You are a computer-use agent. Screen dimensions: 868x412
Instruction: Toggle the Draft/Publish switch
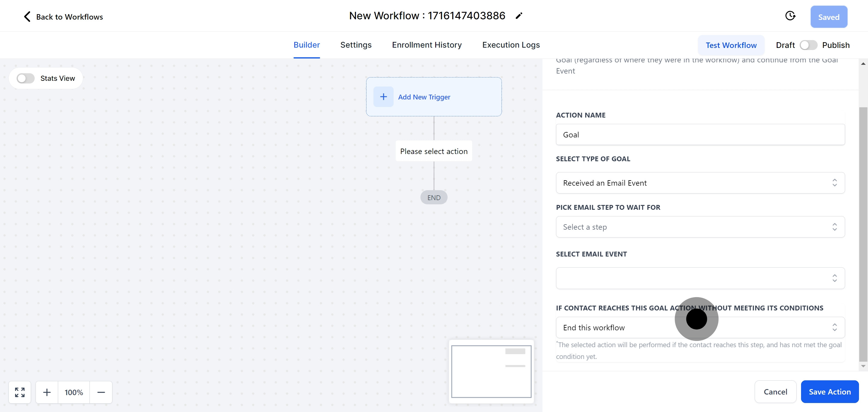[x=808, y=45]
